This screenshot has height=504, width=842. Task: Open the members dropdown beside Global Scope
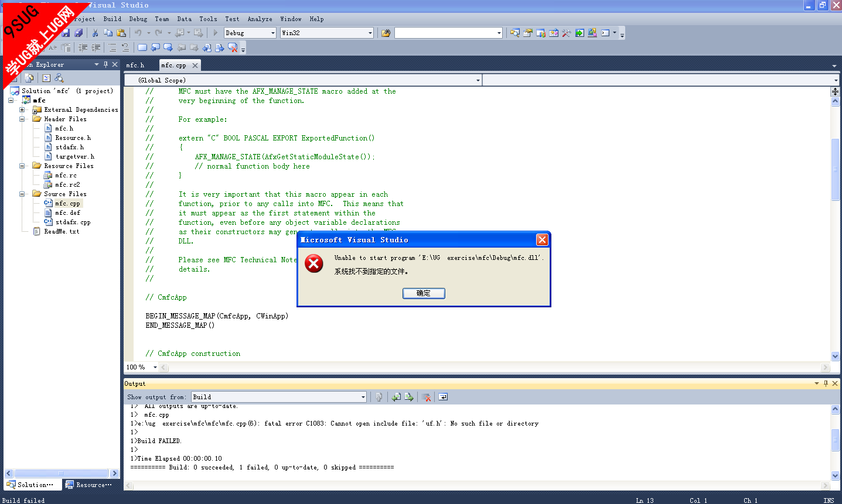tap(836, 80)
